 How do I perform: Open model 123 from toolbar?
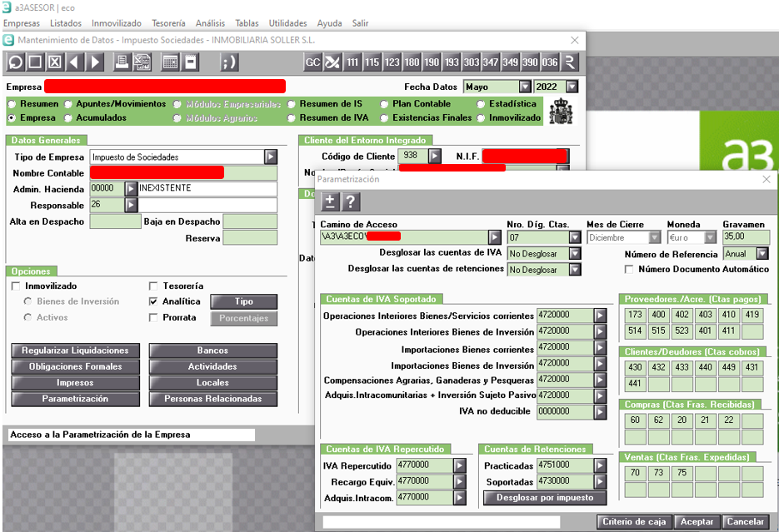click(x=392, y=62)
